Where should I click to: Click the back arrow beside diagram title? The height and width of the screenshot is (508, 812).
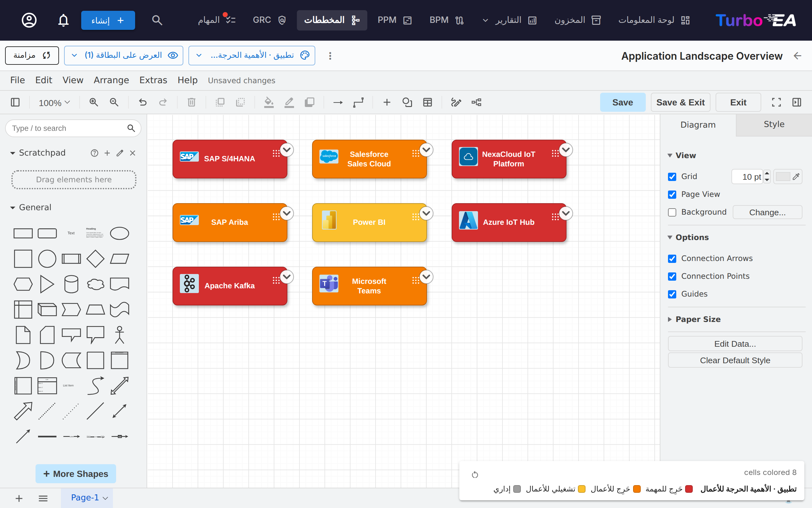(798, 56)
